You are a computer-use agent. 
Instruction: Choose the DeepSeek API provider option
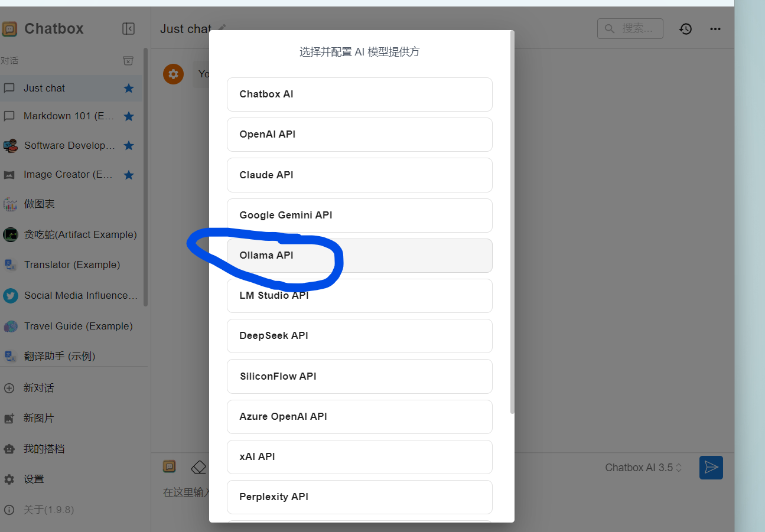coord(359,336)
